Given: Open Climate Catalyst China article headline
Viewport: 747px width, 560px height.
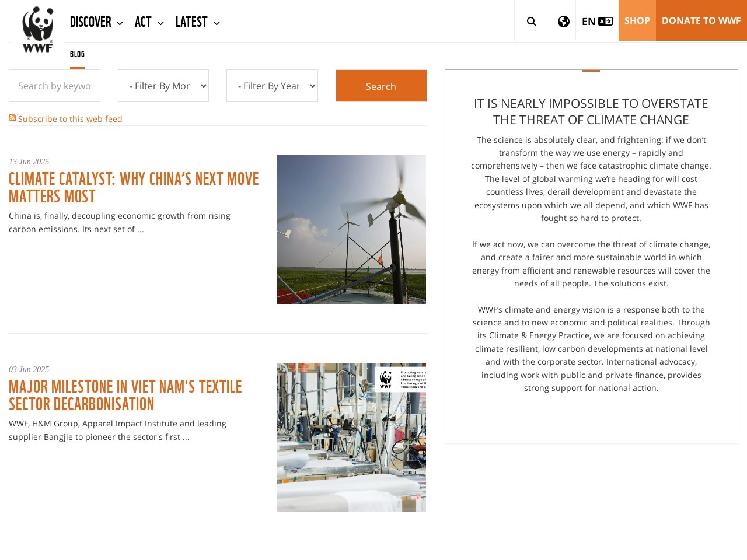Looking at the screenshot, I should 134,187.
